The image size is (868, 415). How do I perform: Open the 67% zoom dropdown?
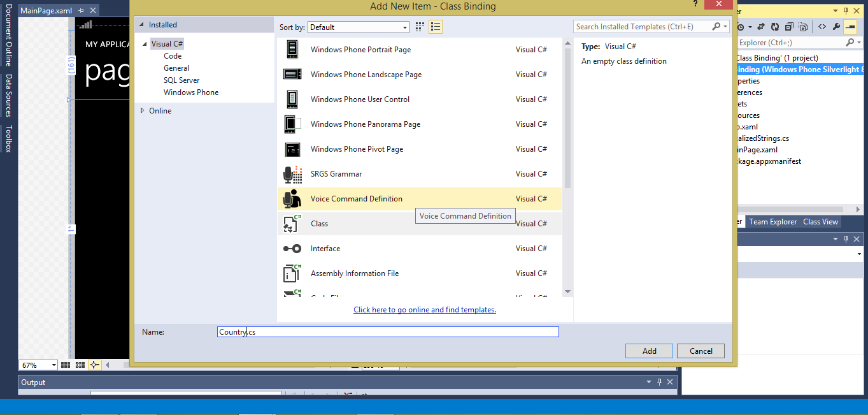tap(53, 365)
